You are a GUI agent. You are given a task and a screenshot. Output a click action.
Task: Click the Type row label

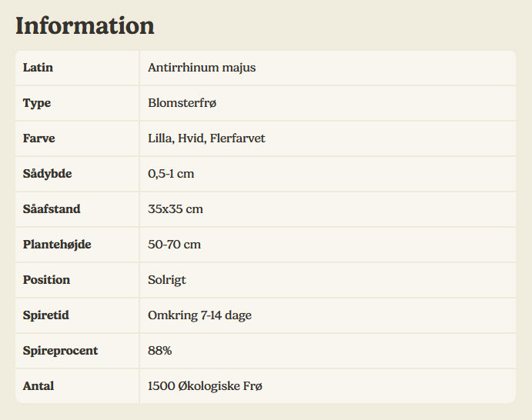pos(37,103)
